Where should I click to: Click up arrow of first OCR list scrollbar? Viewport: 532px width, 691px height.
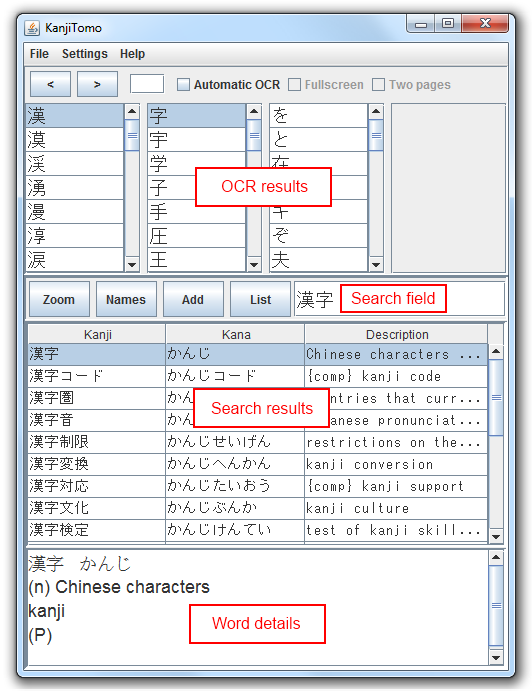(132, 111)
